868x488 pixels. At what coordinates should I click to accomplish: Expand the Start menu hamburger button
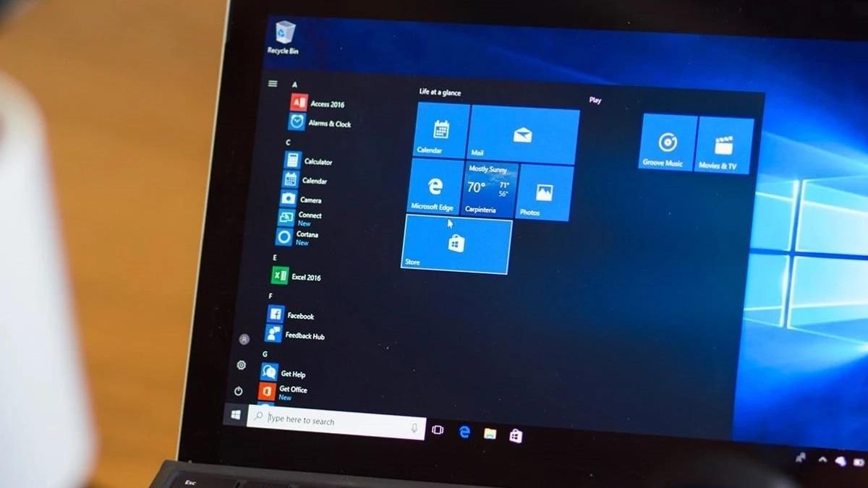[273, 84]
